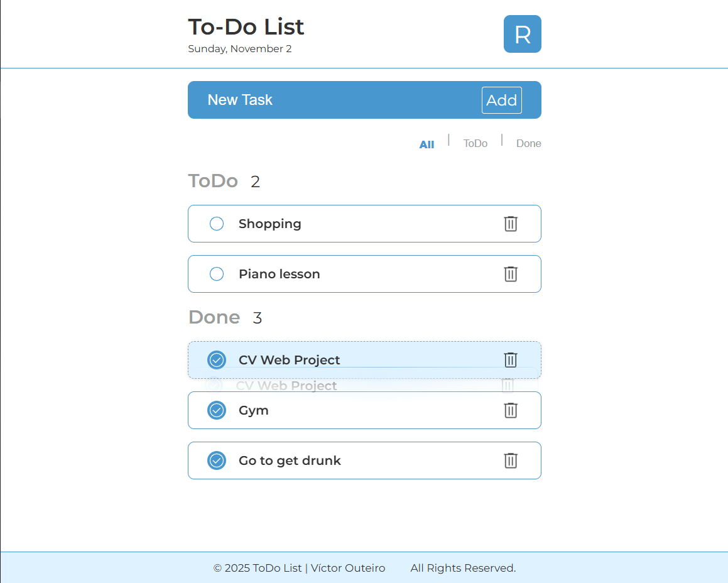Remove CV Web Project using trash icon
The image size is (728, 583).
[511, 360]
